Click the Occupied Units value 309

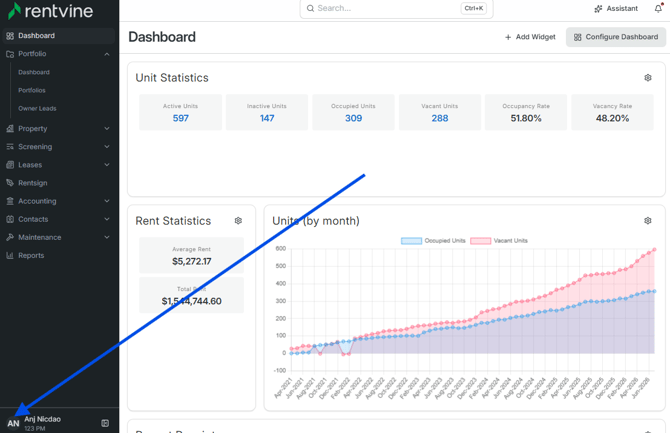[x=353, y=118]
